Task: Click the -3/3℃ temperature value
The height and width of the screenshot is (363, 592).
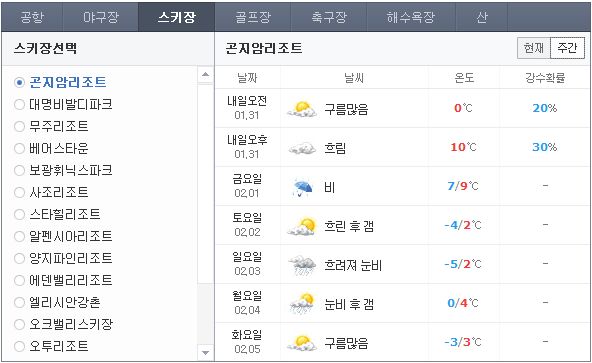Action: pyautogui.click(x=463, y=342)
